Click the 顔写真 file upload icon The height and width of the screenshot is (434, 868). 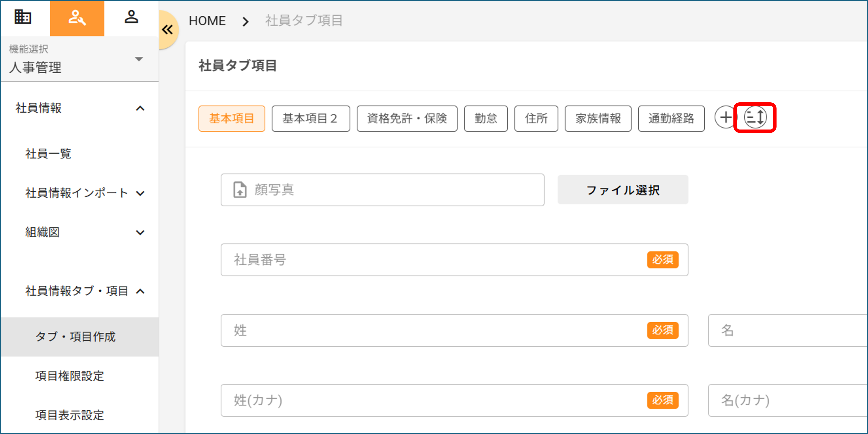pos(240,190)
